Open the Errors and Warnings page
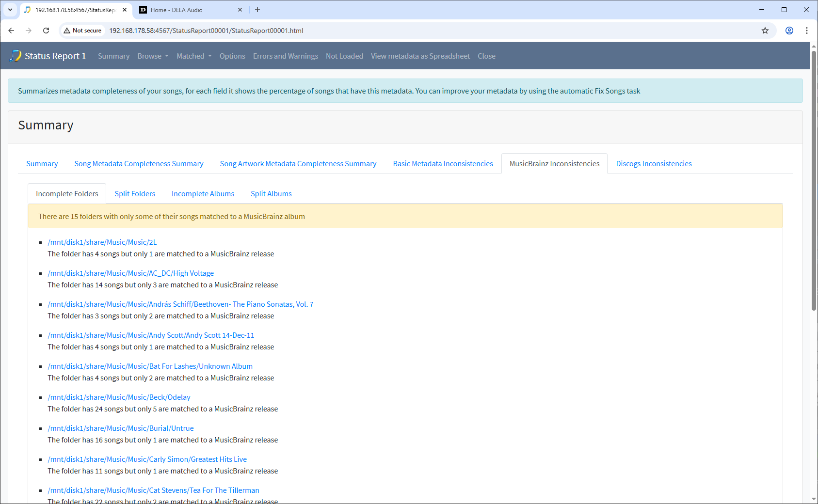 click(x=285, y=56)
